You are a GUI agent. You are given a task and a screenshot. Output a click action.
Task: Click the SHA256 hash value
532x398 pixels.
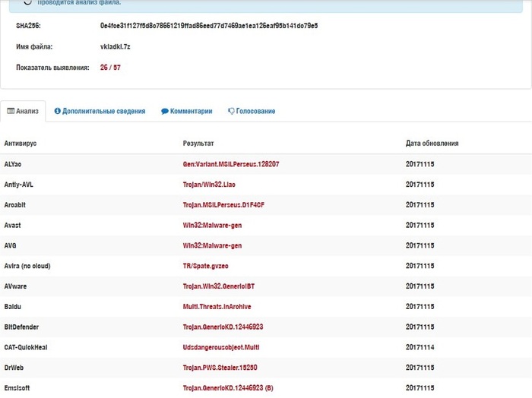(209, 26)
